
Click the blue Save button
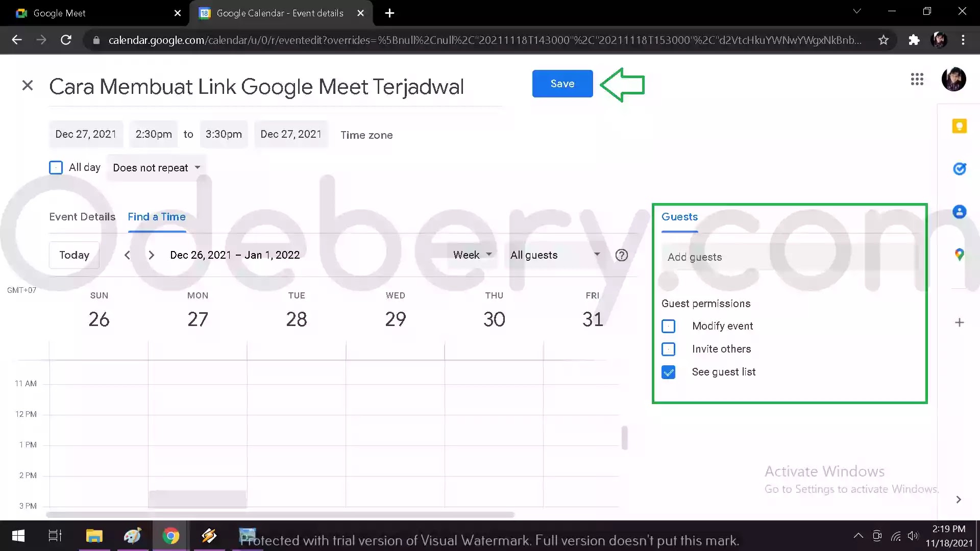tap(562, 84)
